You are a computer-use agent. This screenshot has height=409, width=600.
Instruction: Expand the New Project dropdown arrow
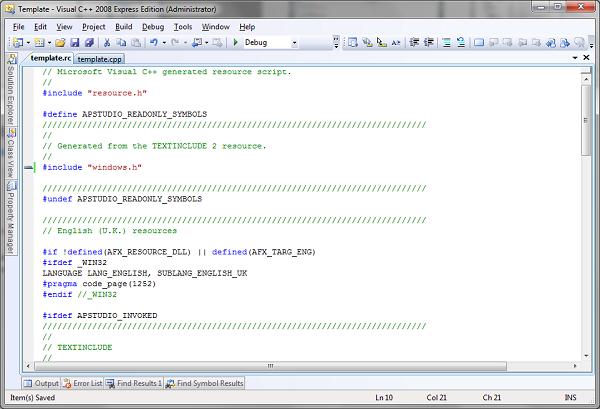[28, 42]
